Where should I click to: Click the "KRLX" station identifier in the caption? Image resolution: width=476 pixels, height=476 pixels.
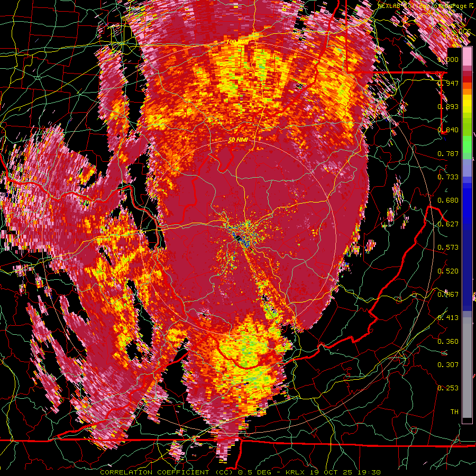[294, 472]
